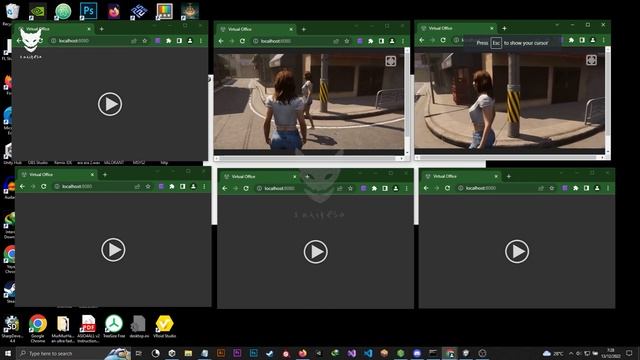Select the desktop.ini file icon
This screenshot has width=640, height=360.
tap(139, 326)
